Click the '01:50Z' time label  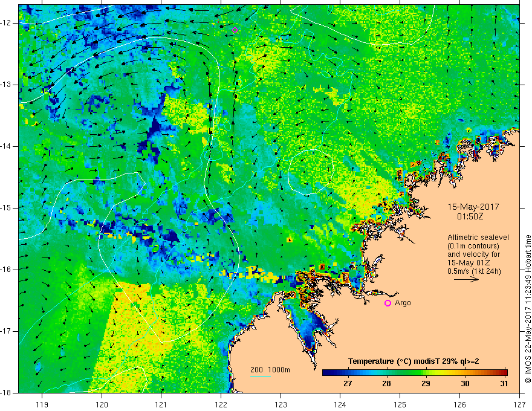pos(470,216)
